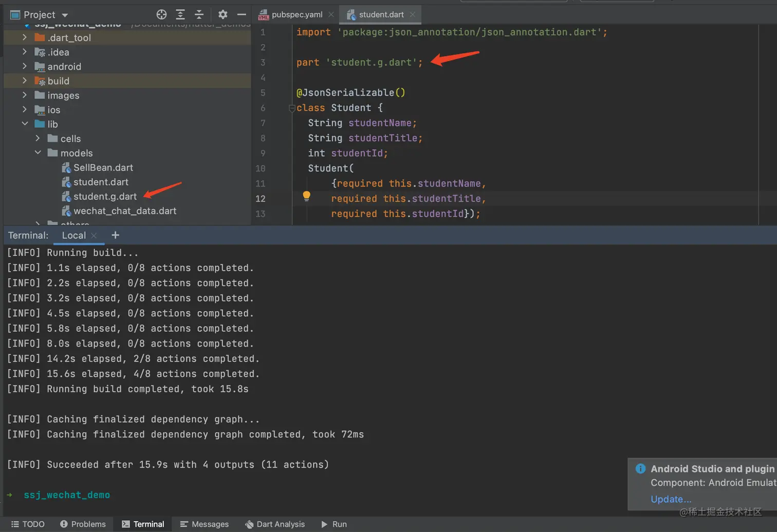Click the Update... link in notification

tap(671, 499)
